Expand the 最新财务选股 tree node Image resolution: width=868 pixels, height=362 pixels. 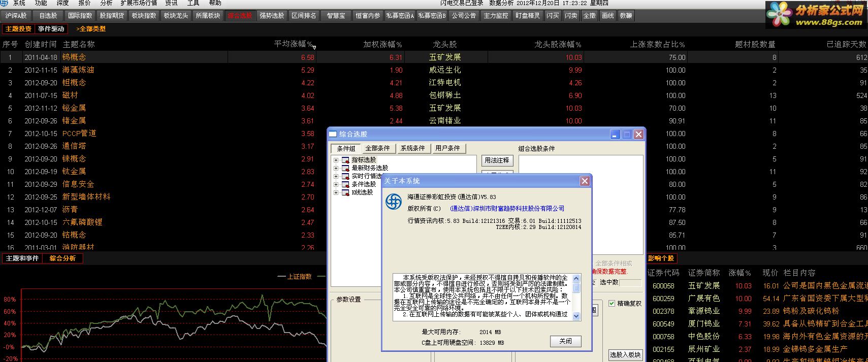click(x=336, y=168)
